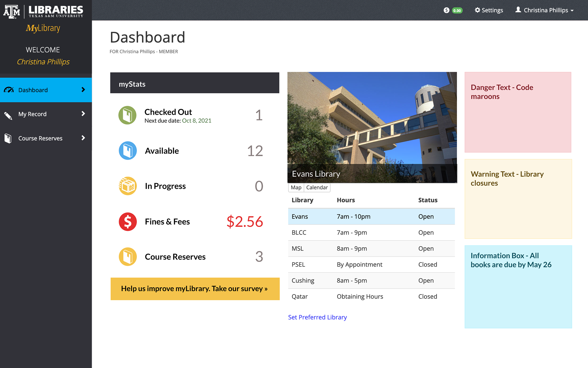The width and height of the screenshot is (588, 368).
Task: Click the Set Preferred Library link
Action: (x=317, y=317)
